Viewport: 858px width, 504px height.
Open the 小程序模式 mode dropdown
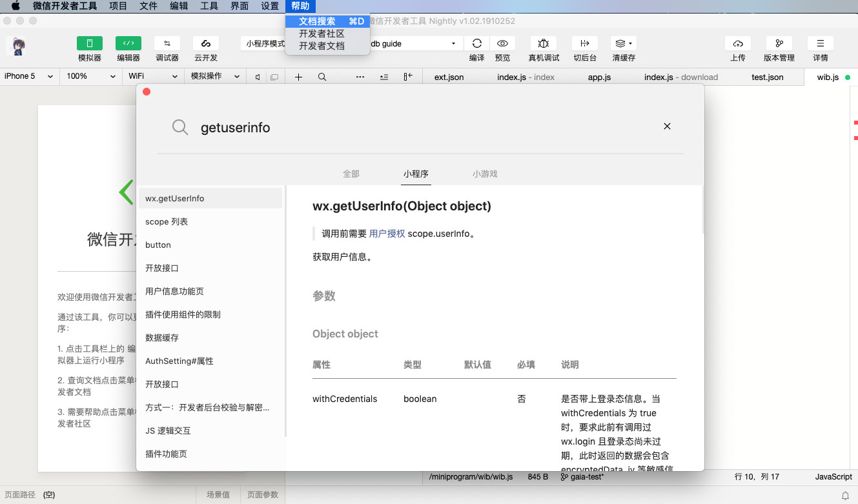coord(264,43)
